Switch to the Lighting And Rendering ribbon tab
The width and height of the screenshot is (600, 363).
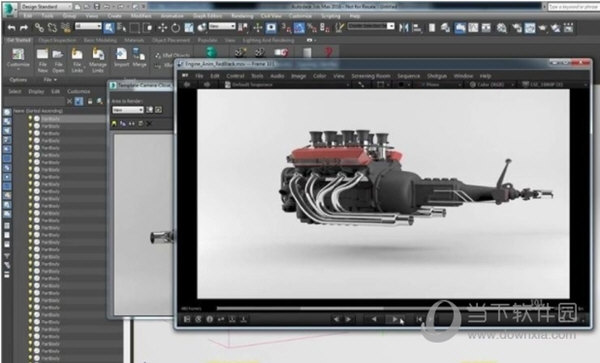click(268, 40)
